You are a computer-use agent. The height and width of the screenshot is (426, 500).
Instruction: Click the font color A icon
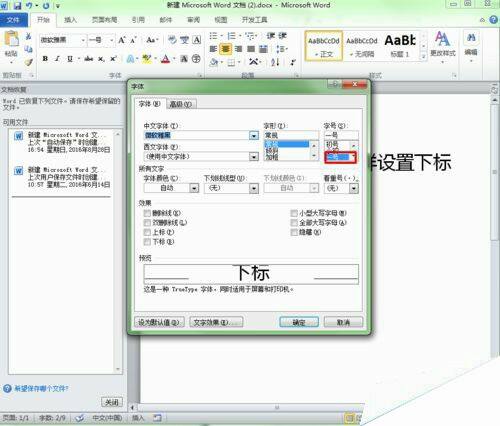click(x=166, y=59)
